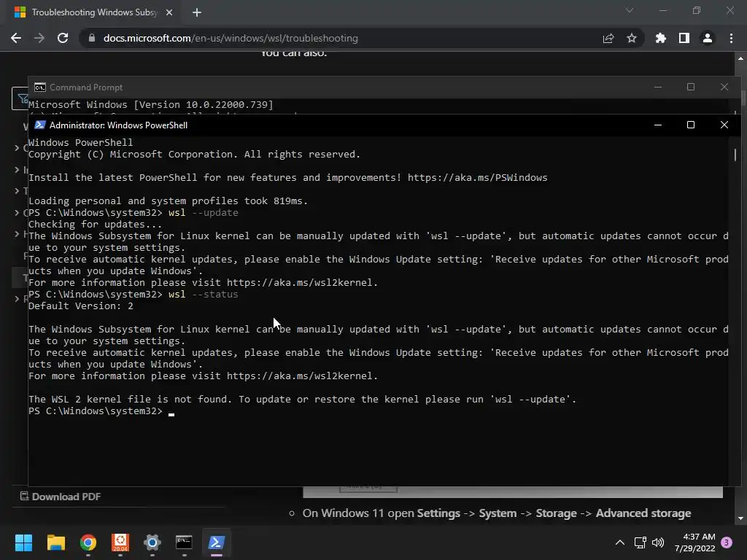Toggle the Chrome side panel
Viewport: 747px width, 560px height.
coord(684,38)
